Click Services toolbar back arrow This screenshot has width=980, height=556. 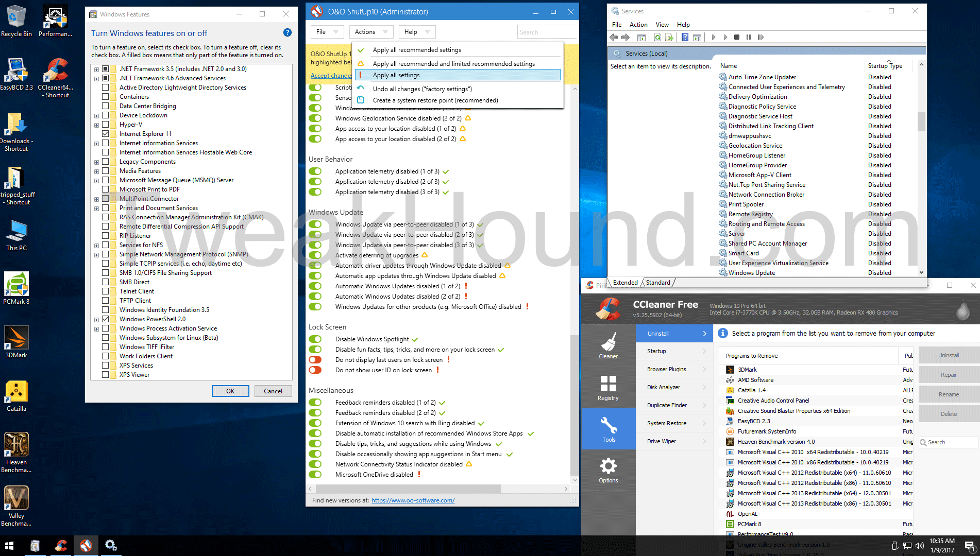[614, 37]
